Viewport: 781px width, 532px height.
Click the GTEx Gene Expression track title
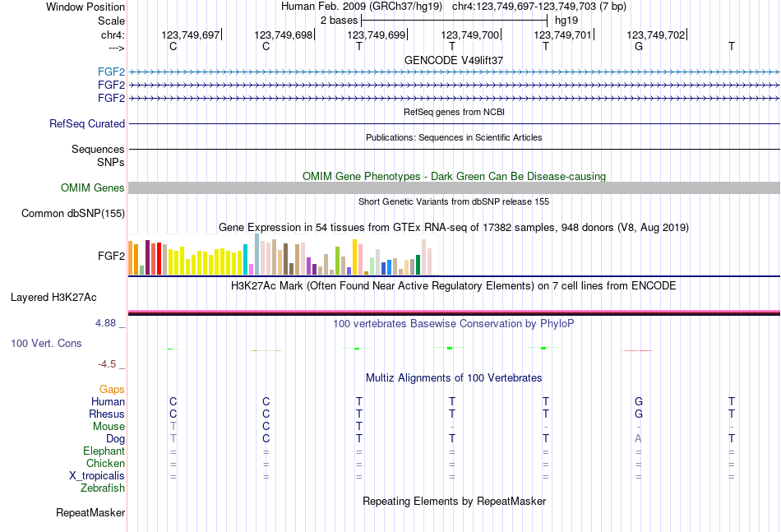(x=454, y=228)
